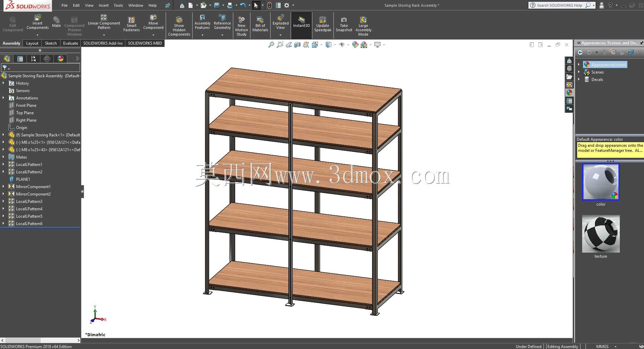Expand the FeatureManager tabs chevron
The width and height of the screenshot is (644, 349).
click(77, 59)
